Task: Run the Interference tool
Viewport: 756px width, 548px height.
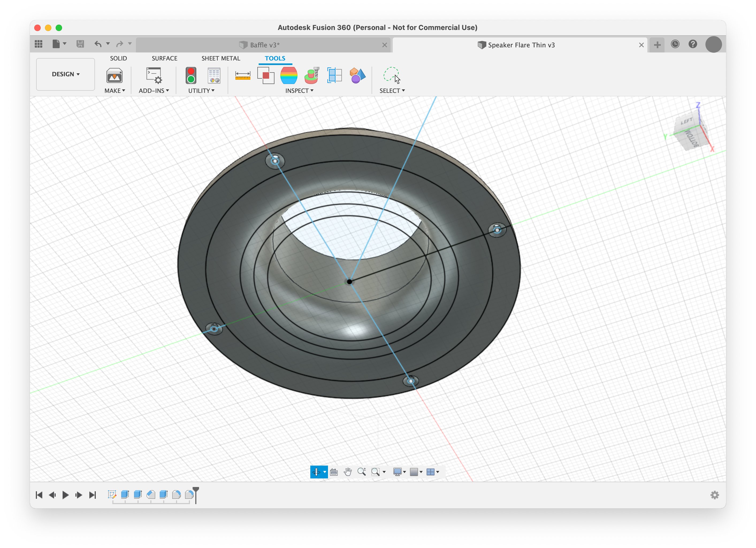Action: pyautogui.click(x=266, y=76)
